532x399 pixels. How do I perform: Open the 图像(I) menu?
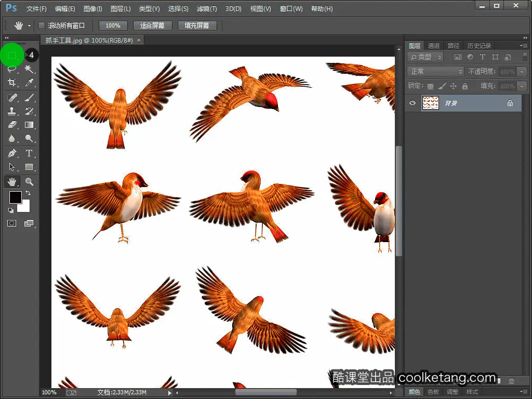(92, 9)
